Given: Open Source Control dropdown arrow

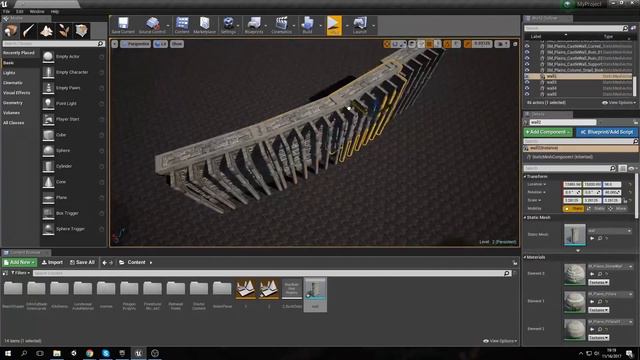Looking at the screenshot, I should 167,25.
